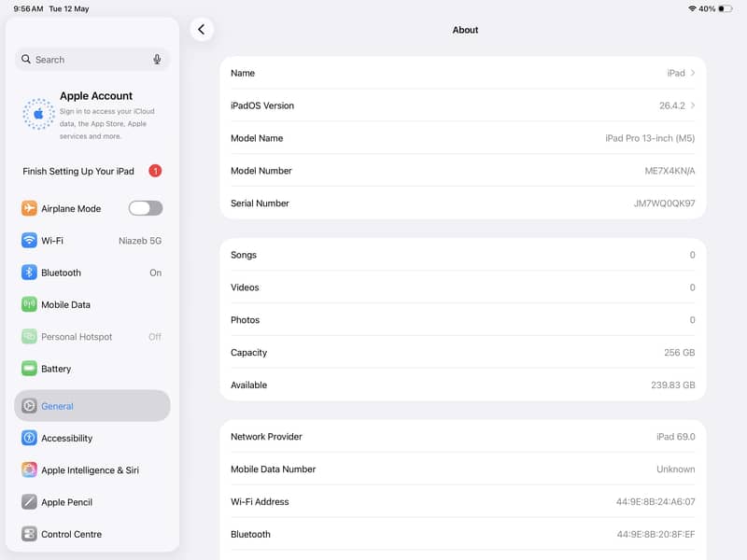Tap the Airplane Mode orange icon
This screenshot has height=560, width=747.
[29, 208]
